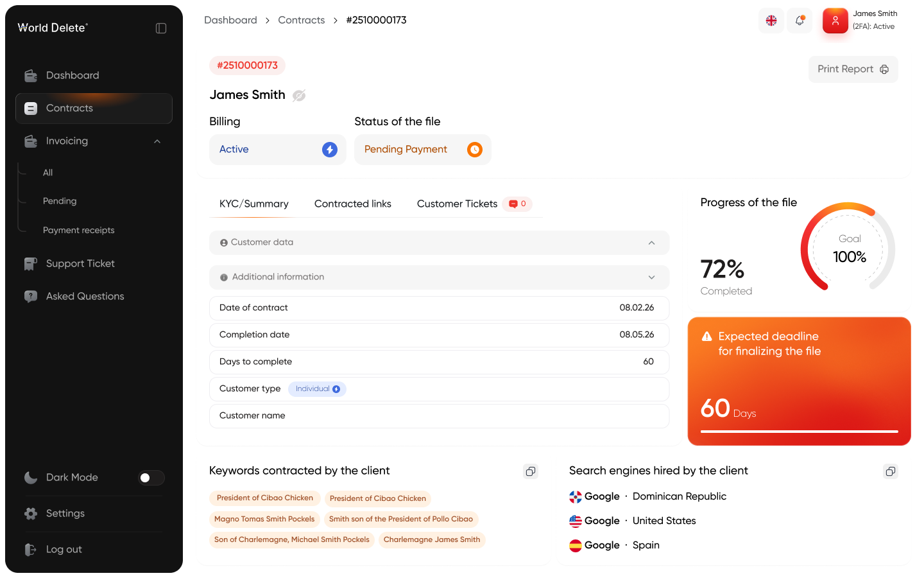Open the language flag selector
The image size is (924, 578).
pos(771,21)
